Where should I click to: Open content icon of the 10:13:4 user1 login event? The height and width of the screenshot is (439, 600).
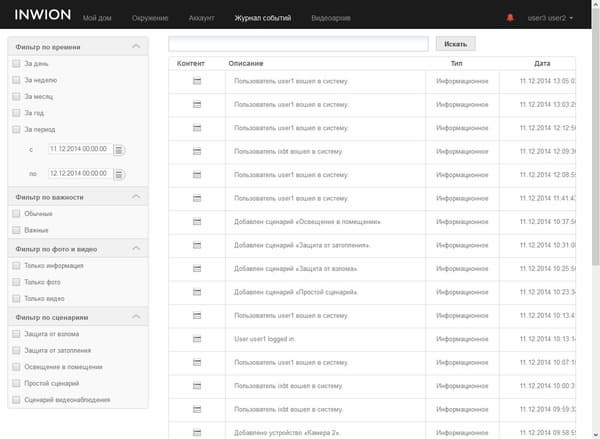(x=197, y=315)
